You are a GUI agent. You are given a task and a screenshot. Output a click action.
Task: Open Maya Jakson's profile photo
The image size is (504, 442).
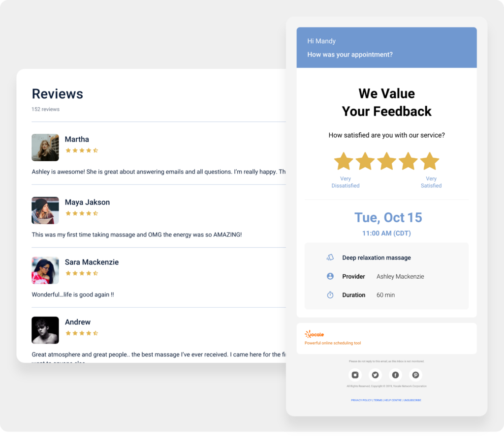point(45,210)
